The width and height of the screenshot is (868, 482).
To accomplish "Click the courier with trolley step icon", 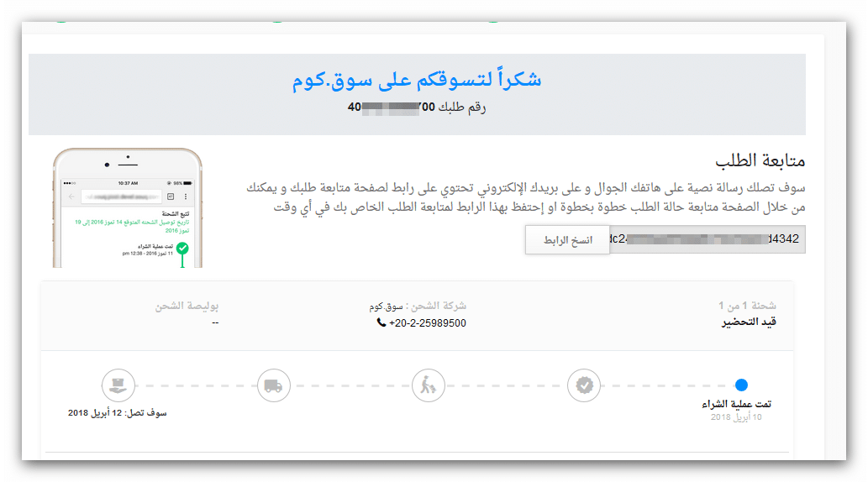I will click(429, 385).
